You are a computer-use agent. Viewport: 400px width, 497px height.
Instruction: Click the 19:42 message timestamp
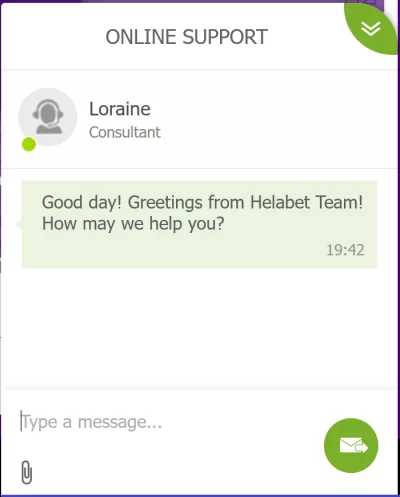[345, 250]
